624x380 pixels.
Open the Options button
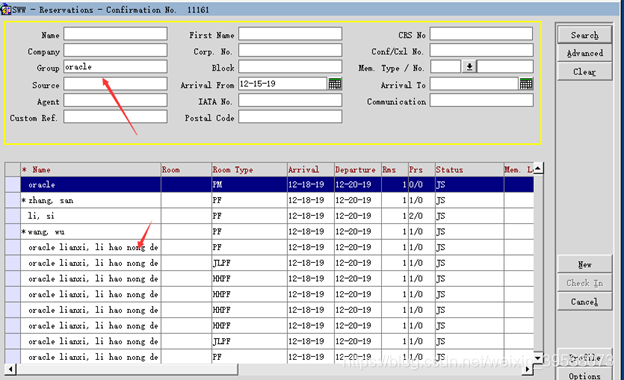(x=584, y=375)
